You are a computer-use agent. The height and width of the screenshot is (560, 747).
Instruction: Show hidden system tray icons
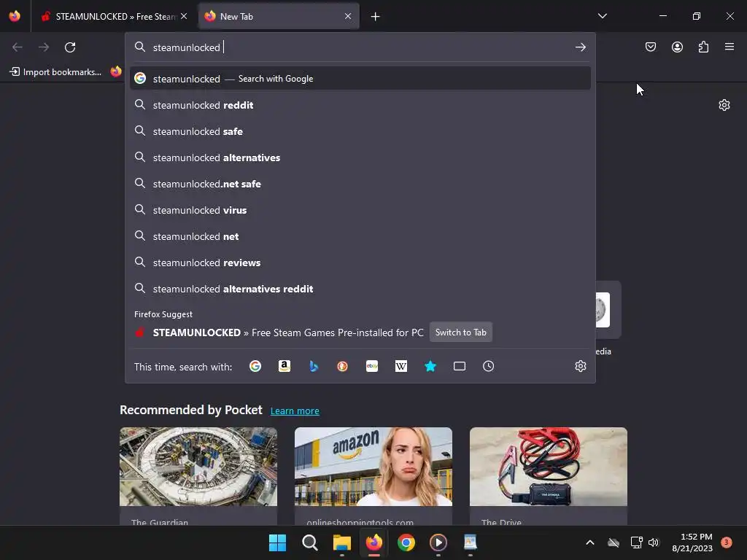589,542
